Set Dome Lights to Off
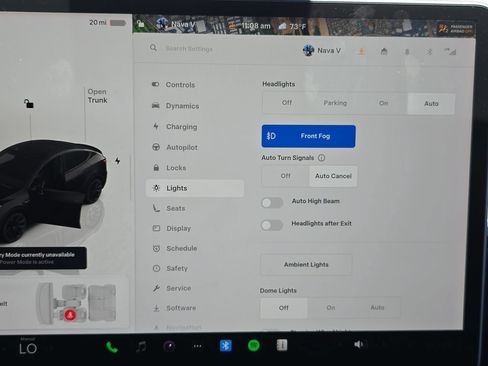 point(284,308)
